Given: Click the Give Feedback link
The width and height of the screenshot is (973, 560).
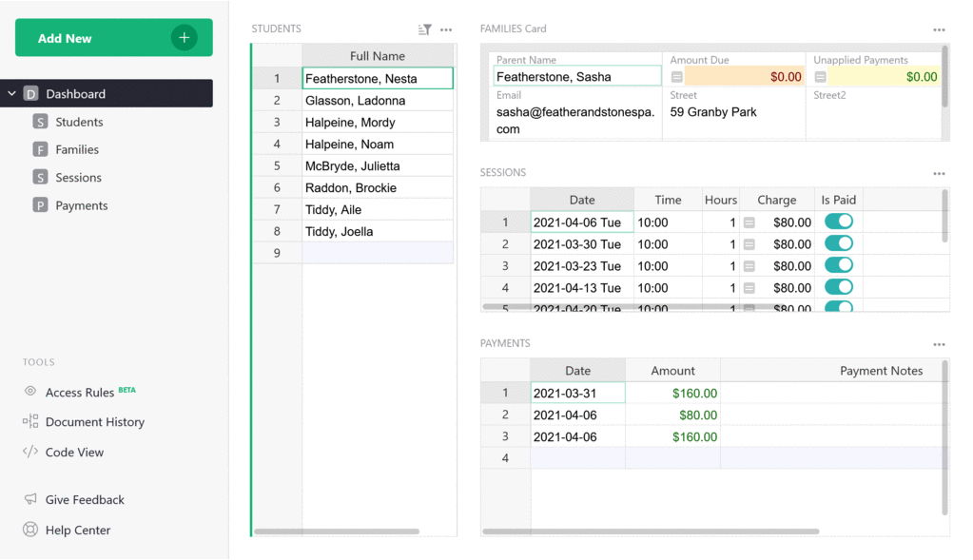Looking at the screenshot, I should click(85, 500).
